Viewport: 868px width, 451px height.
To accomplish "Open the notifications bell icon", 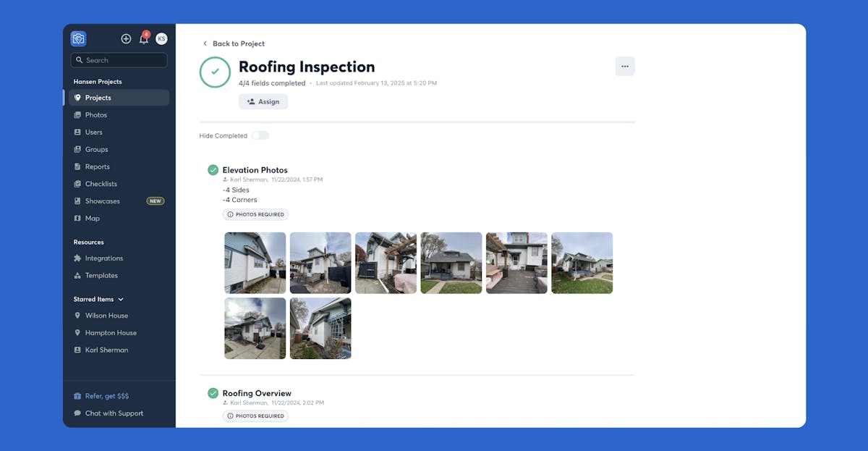I will point(144,39).
